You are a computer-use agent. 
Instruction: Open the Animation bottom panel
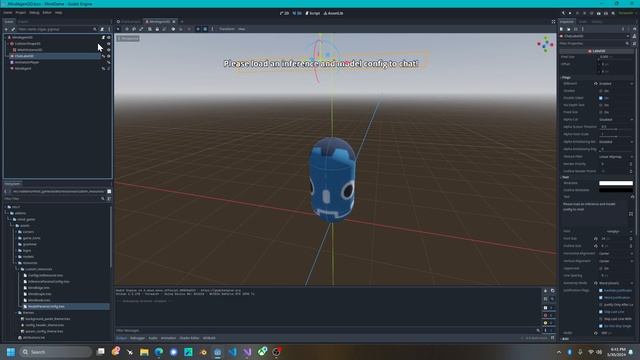point(168,338)
